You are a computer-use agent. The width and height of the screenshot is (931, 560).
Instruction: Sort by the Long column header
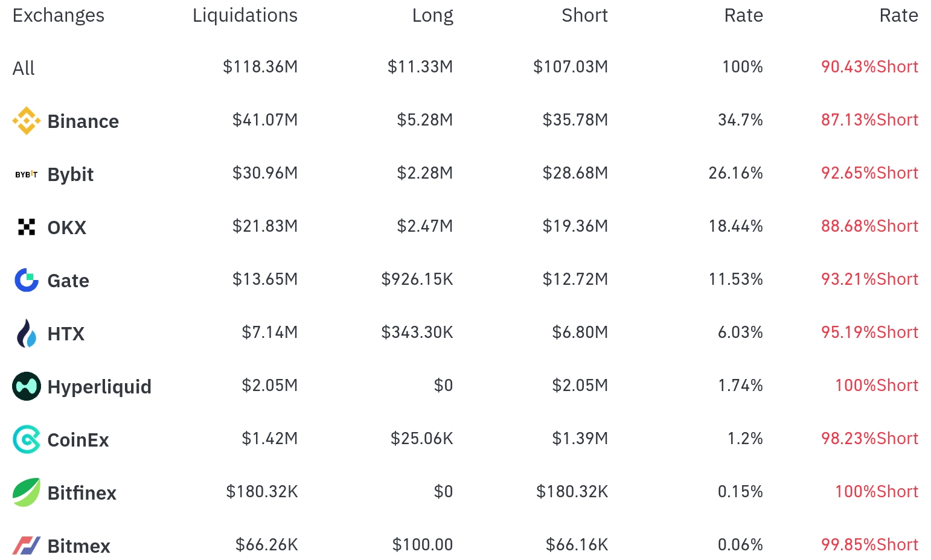coord(432,16)
